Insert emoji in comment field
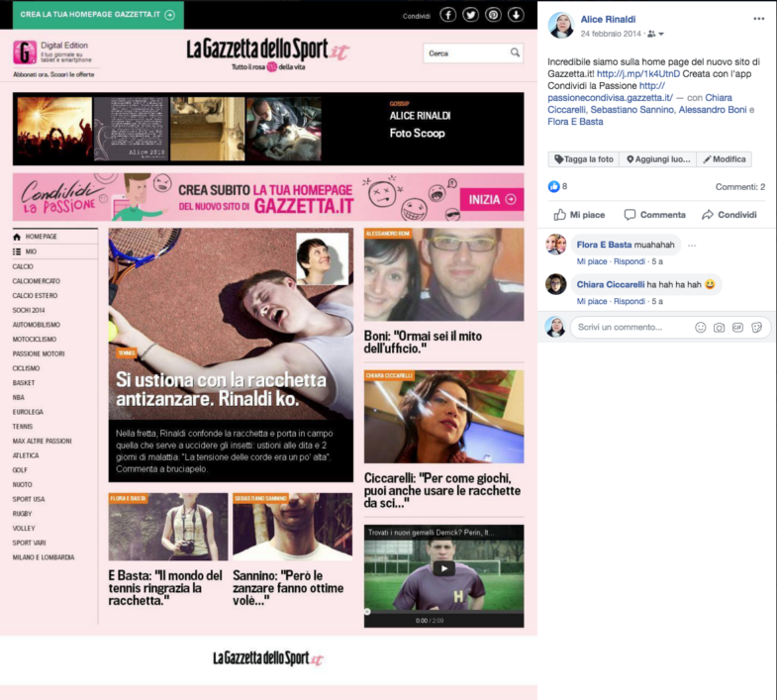The image size is (777, 700). 700,327
